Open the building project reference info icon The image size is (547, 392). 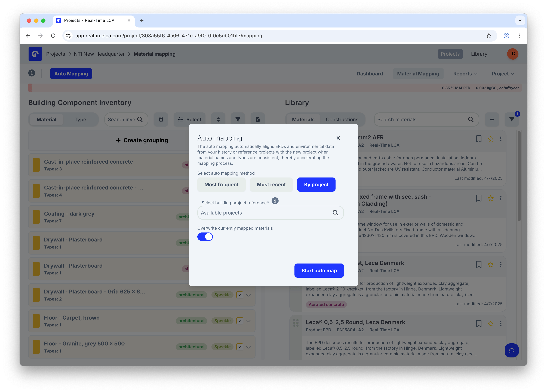click(x=275, y=201)
